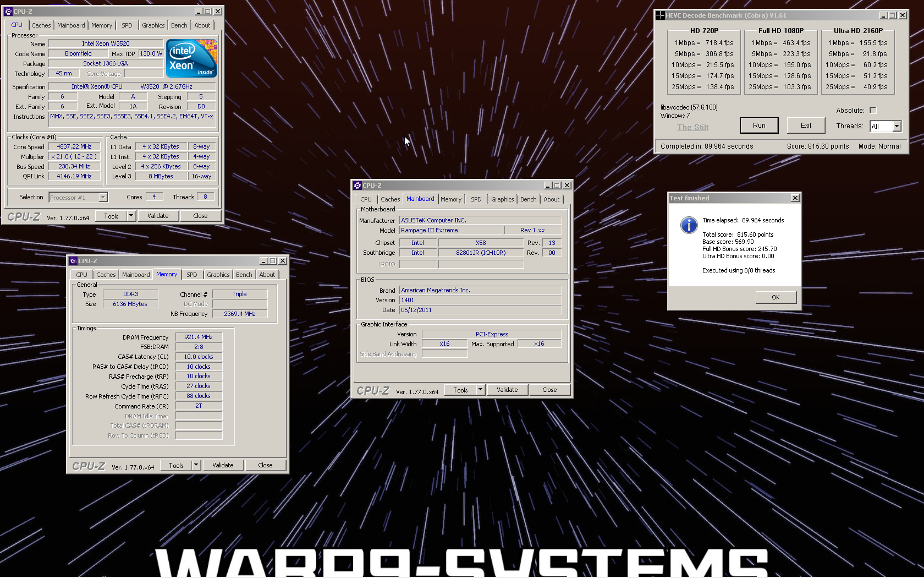
Task: Select CPU tab in Memory window
Action: point(82,275)
